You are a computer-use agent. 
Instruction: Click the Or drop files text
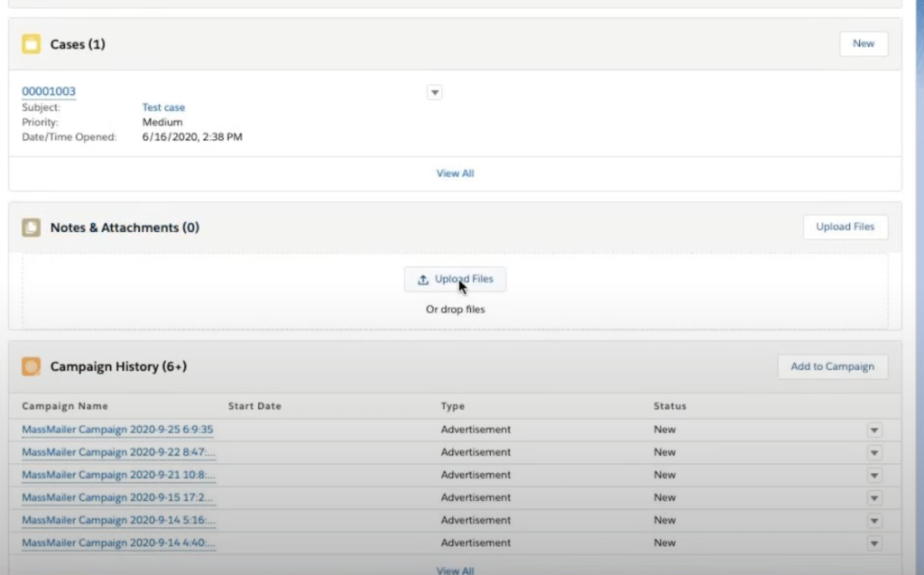click(455, 310)
